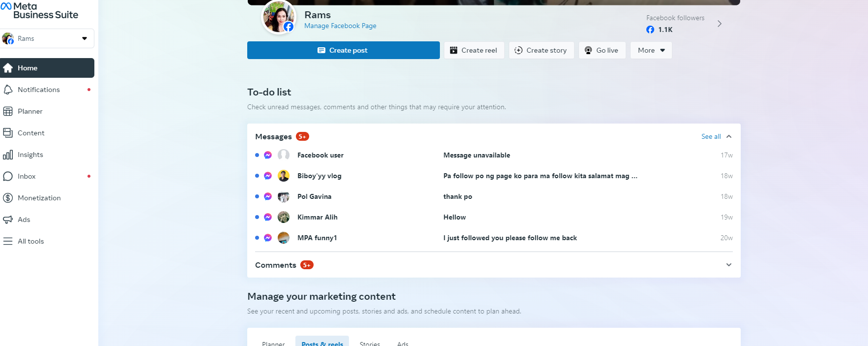The image size is (868, 346).
Task: Click the Planner calendar grid icon
Action: click(8, 111)
